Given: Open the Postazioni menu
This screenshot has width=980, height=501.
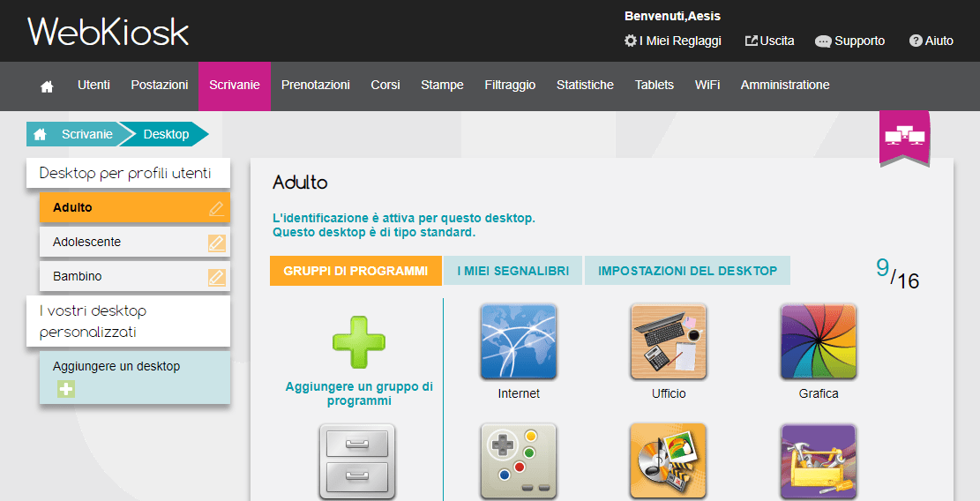Looking at the screenshot, I should (x=160, y=85).
